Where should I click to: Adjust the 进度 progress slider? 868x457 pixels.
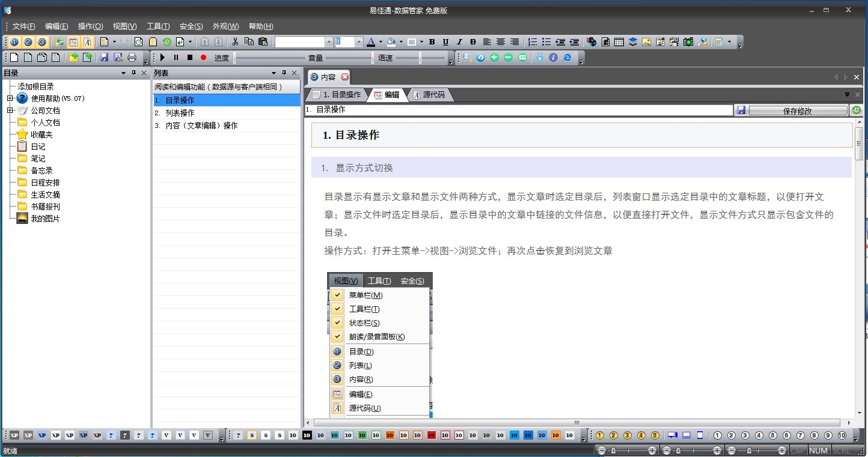269,58
